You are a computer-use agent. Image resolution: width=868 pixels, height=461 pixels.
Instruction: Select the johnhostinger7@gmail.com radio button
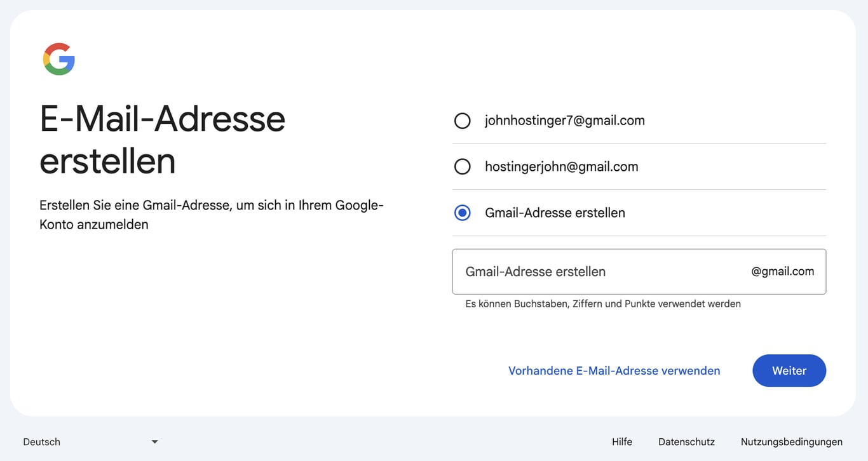(462, 120)
